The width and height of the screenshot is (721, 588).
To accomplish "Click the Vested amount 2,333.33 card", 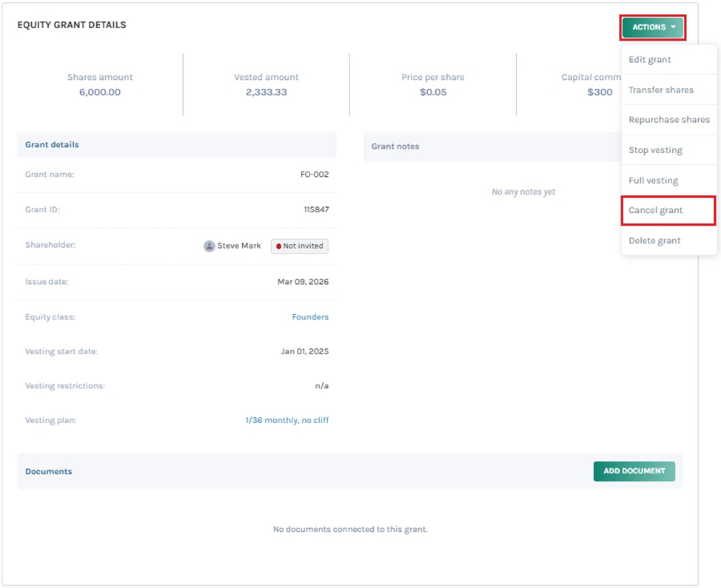I will 266,85.
